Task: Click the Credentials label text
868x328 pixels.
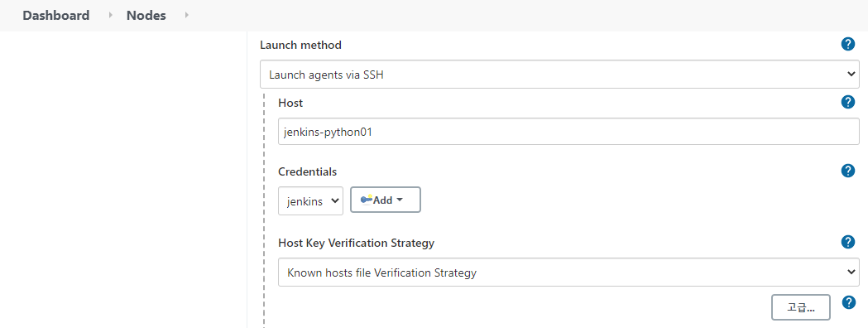Action: click(307, 171)
